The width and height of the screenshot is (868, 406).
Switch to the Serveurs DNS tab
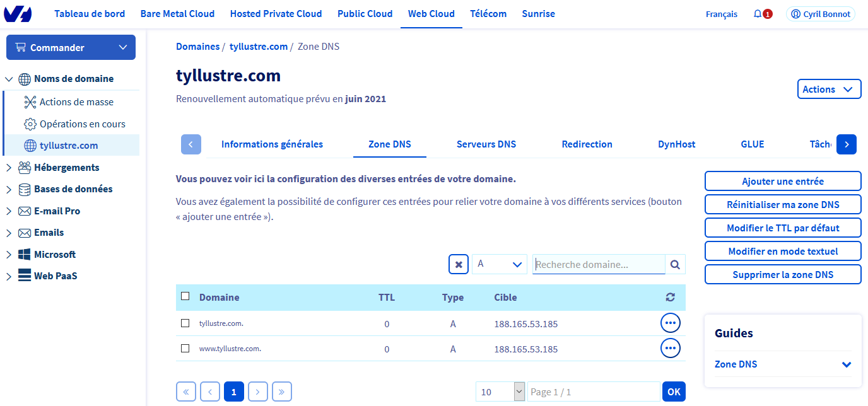pos(486,144)
